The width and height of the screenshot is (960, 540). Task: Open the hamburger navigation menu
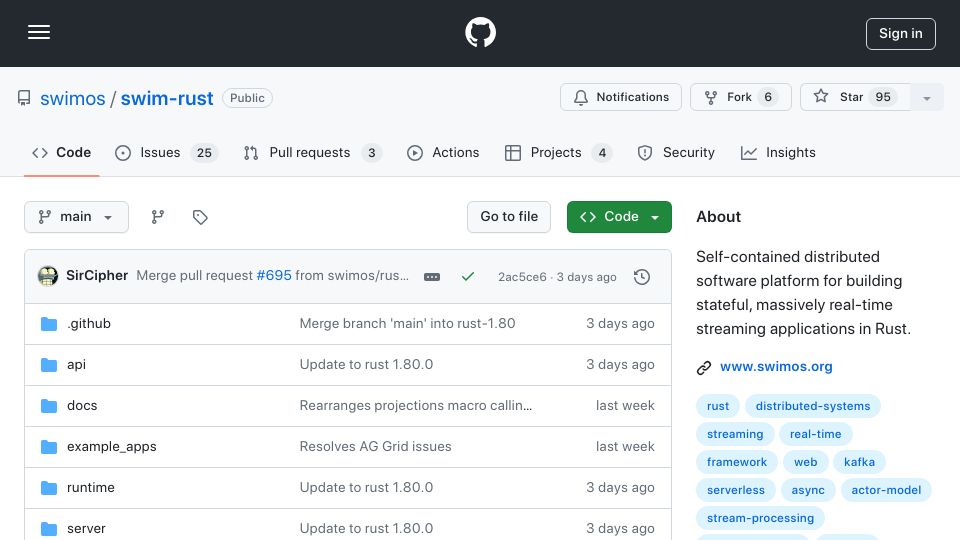39,32
